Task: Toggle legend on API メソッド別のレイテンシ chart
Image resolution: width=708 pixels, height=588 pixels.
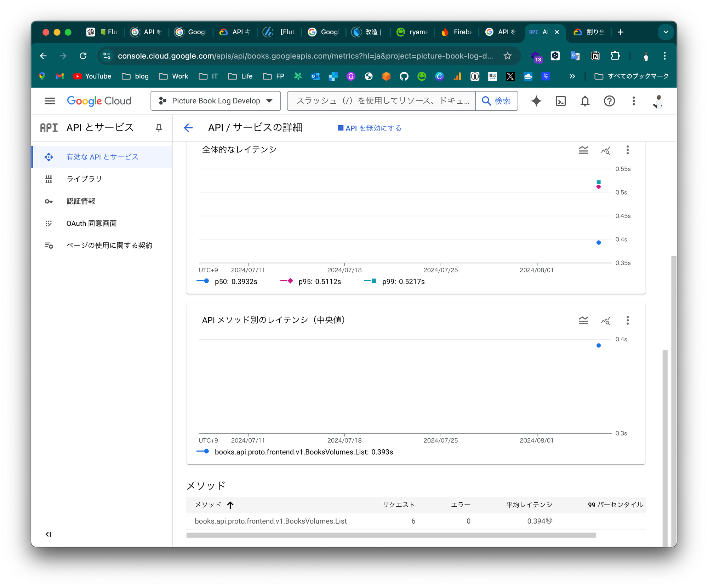Action: [583, 321]
